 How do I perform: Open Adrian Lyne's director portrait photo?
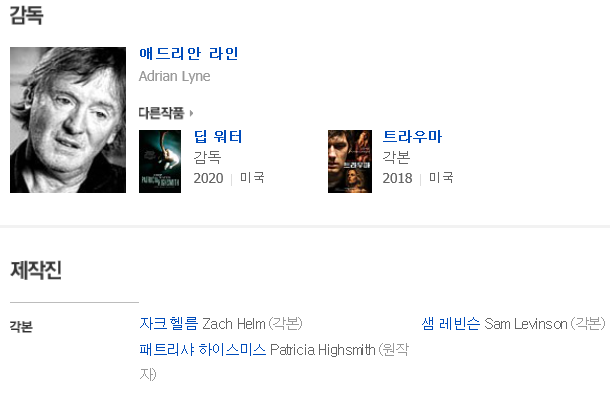click(x=68, y=120)
